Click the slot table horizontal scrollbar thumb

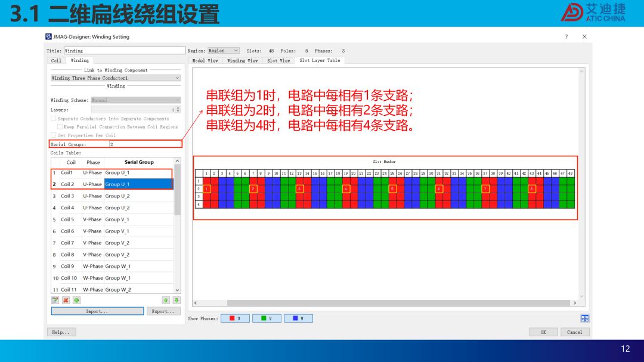pyautogui.click(x=398, y=303)
